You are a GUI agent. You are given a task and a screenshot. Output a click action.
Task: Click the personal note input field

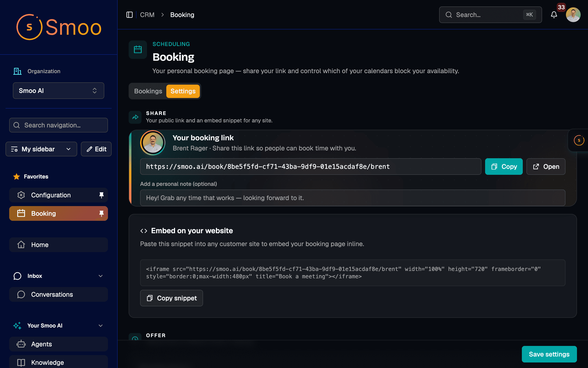(353, 198)
